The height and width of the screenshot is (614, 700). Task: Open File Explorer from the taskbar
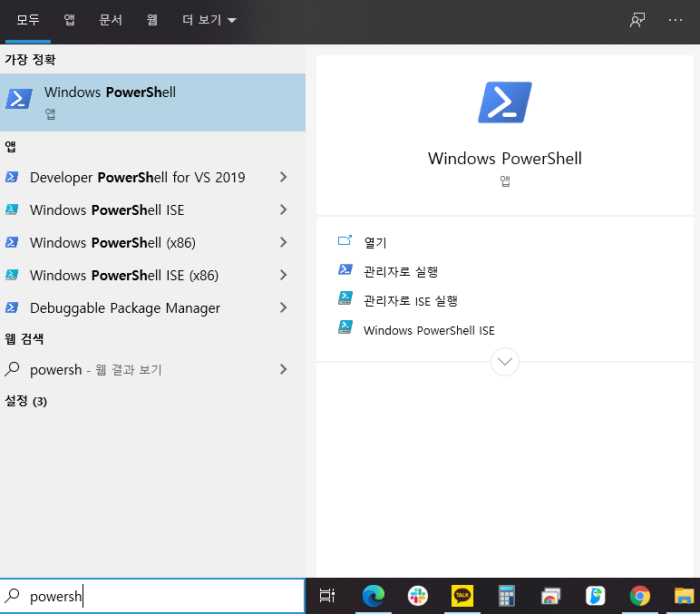pos(684,596)
